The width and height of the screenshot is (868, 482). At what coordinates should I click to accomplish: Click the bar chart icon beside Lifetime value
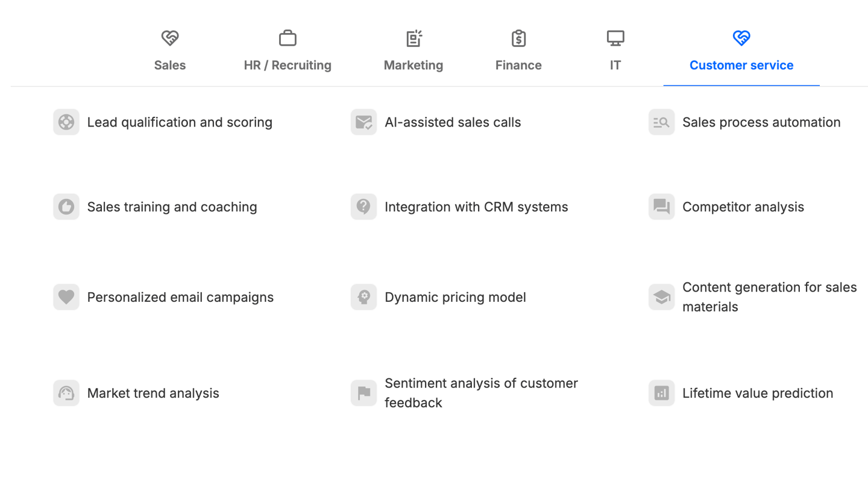pos(662,393)
